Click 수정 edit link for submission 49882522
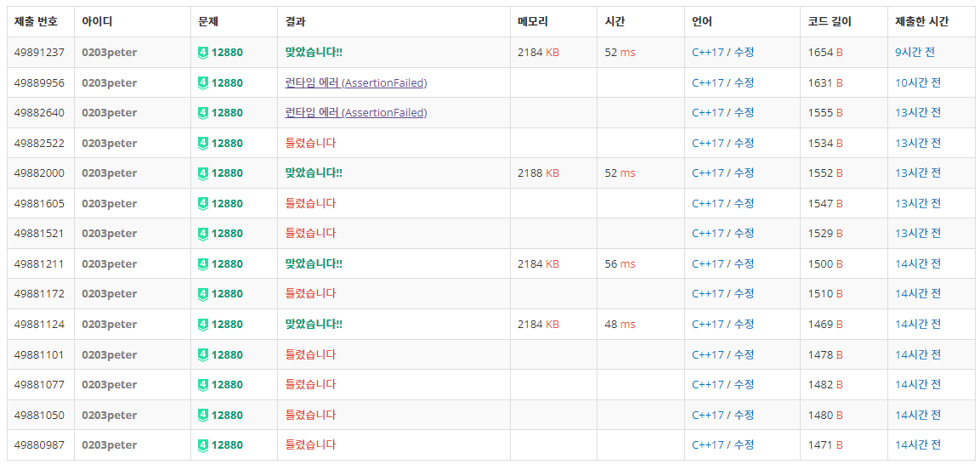The width and height of the screenshot is (980, 464). 744,143
